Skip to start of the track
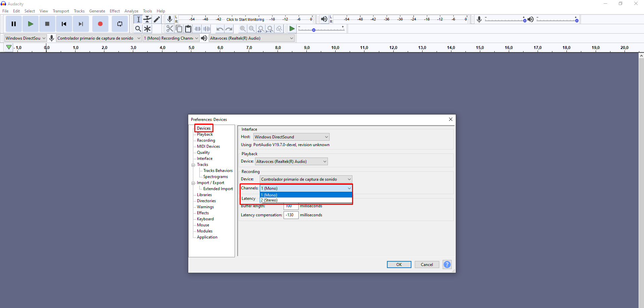This screenshot has width=644, height=308. point(64,24)
